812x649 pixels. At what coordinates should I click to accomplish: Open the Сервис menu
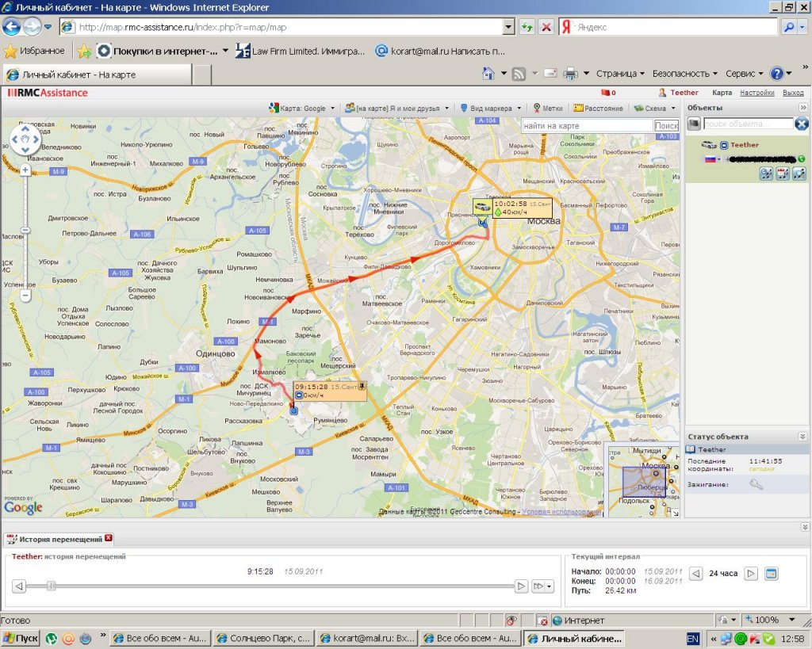pos(744,74)
